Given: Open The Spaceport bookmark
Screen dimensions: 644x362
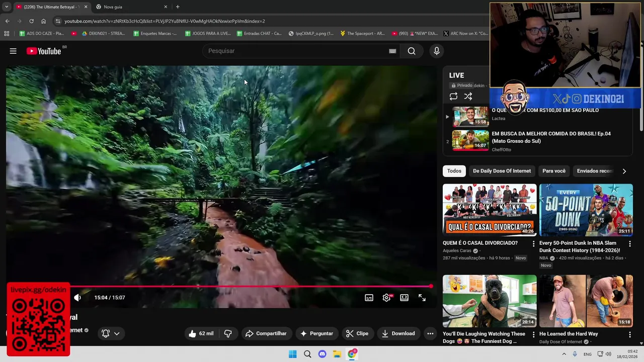Looking at the screenshot, I should [x=362, y=34].
